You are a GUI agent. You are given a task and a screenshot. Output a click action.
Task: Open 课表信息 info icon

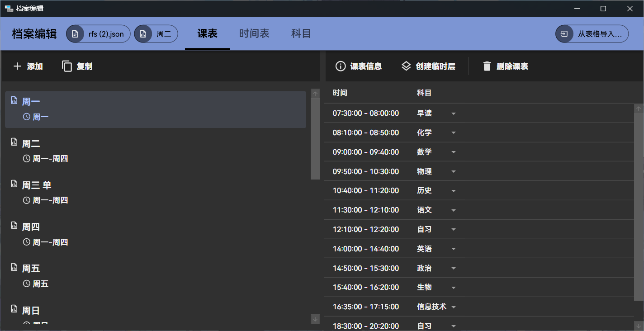[x=341, y=66]
